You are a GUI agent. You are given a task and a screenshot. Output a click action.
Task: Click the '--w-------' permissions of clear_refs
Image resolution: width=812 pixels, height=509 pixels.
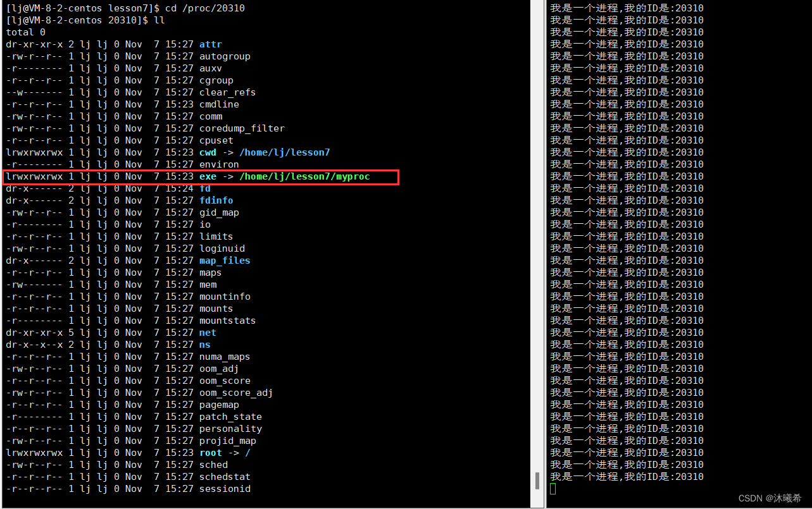34,92
